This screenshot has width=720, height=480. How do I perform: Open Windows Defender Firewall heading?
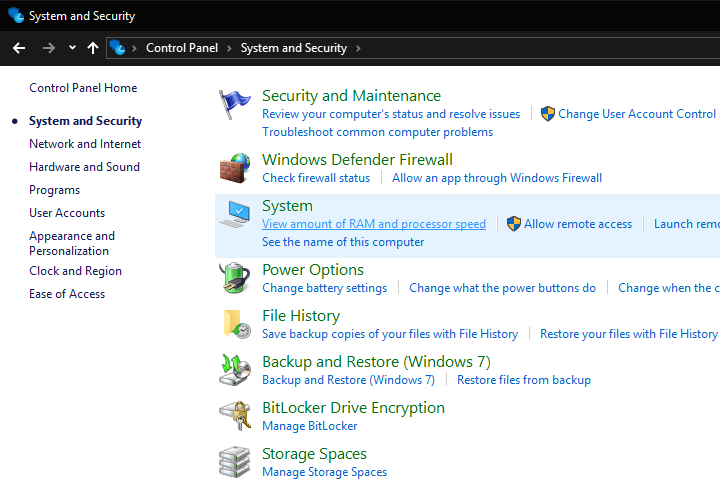click(x=357, y=159)
